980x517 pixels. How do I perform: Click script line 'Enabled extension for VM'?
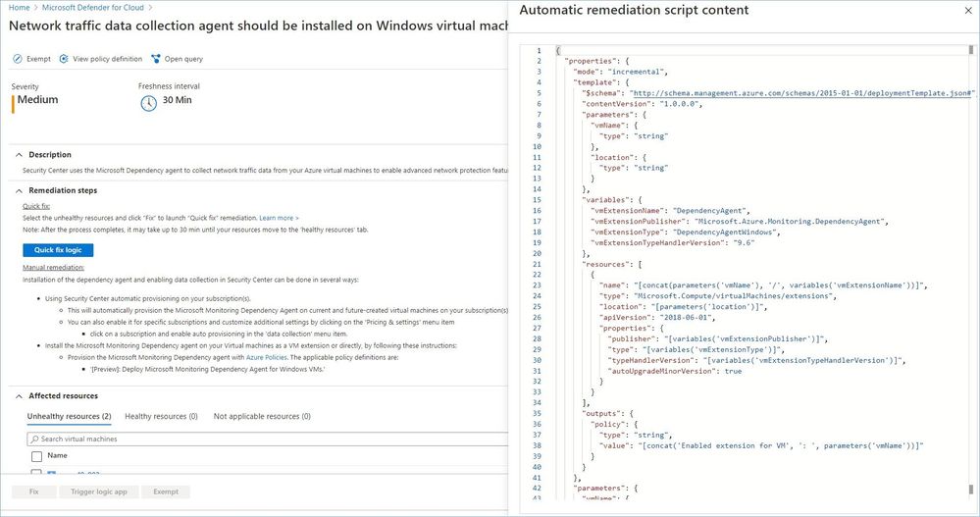point(761,445)
